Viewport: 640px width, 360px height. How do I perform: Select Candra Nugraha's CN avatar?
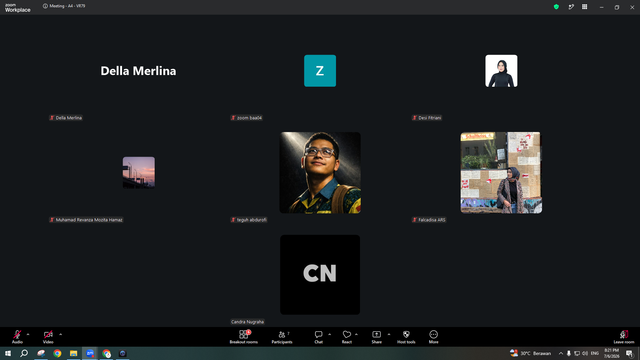pyautogui.click(x=320, y=274)
